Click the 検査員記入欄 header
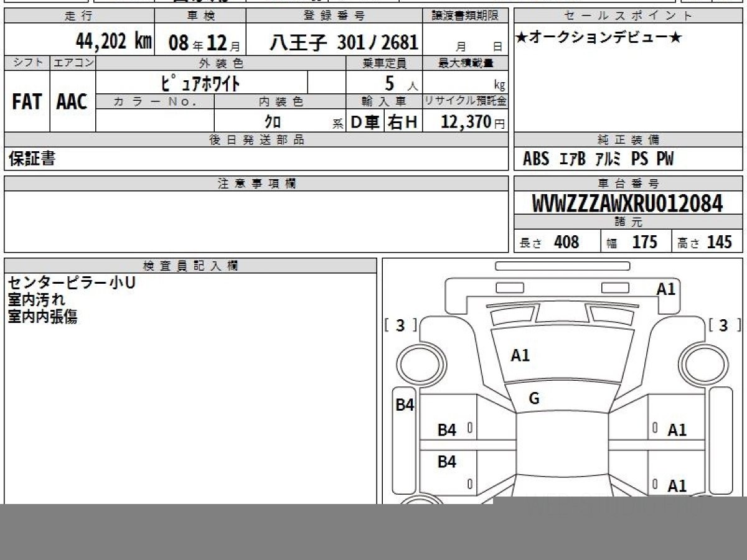Screen dimensions: 747x560 point(190,266)
